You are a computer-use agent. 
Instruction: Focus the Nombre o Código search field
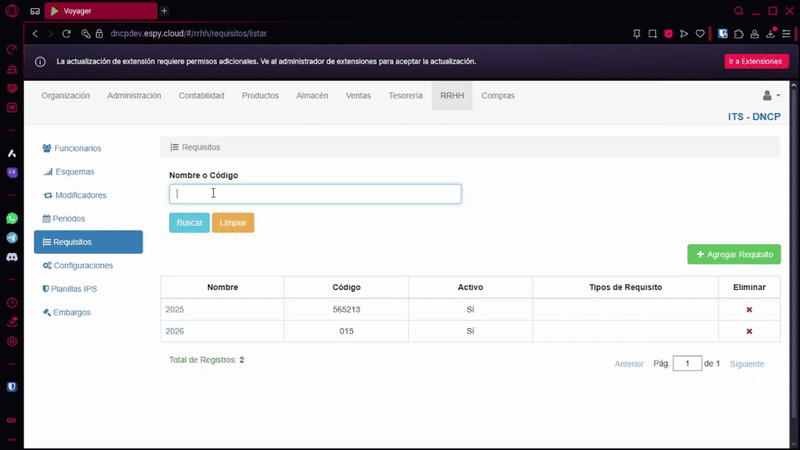click(x=315, y=194)
